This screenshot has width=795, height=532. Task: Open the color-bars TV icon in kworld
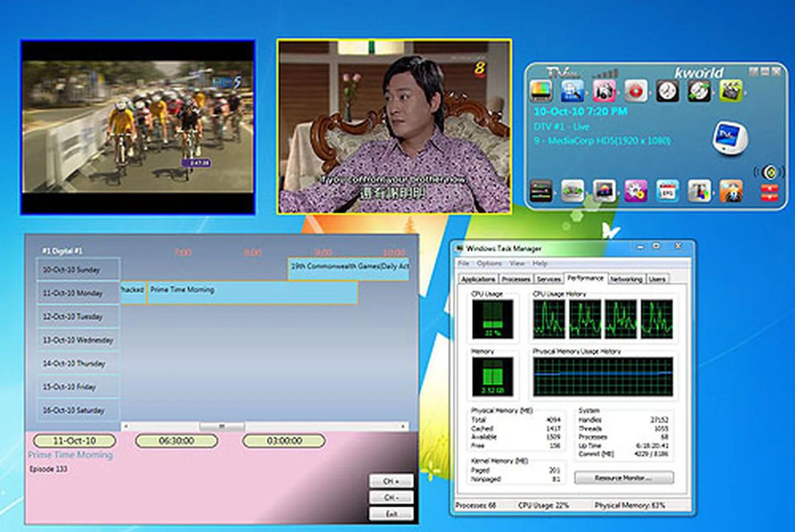(x=541, y=91)
